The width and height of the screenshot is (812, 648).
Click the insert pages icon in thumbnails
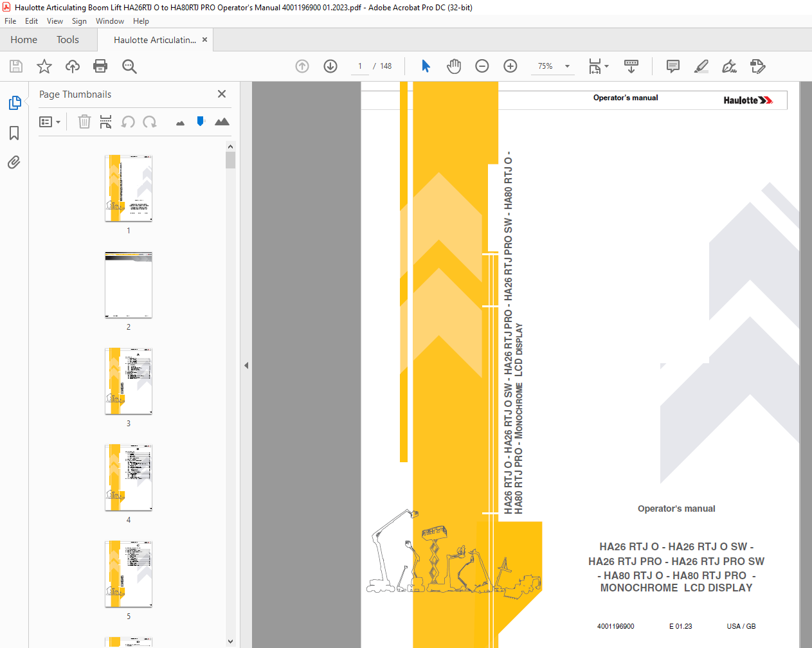[106, 122]
